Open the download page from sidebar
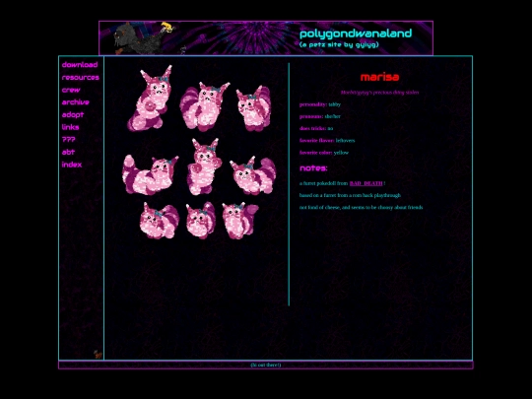Image resolution: width=532 pixels, height=399 pixels. [80, 65]
